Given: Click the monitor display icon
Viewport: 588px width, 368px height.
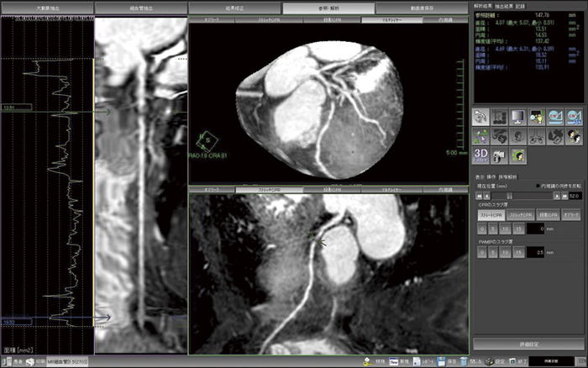Looking at the screenshot, I should 519,116.
